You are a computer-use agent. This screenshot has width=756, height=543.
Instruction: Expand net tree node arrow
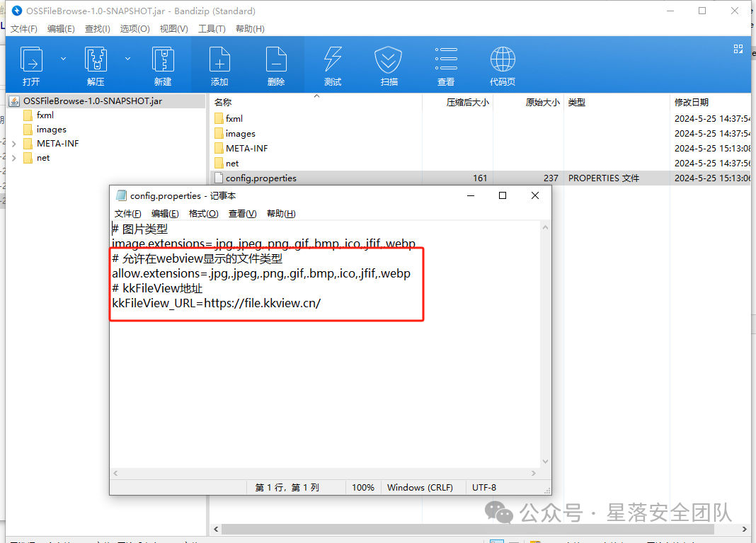(x=14, y=158)
